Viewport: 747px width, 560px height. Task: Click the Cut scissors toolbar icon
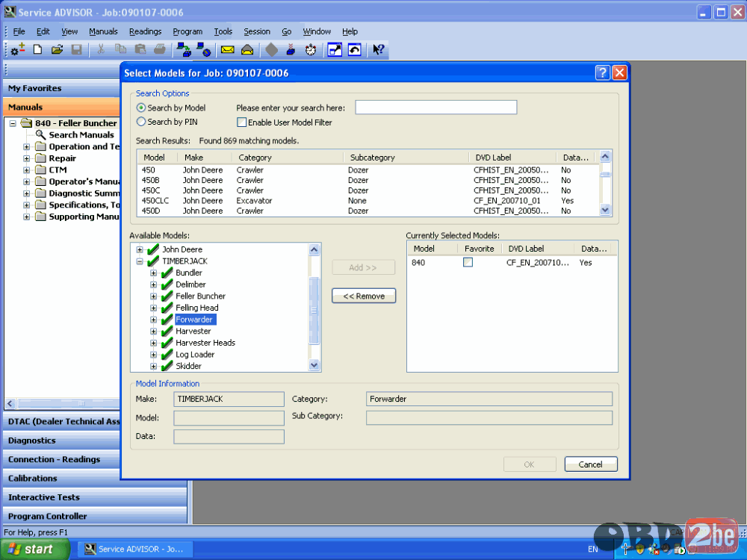coord(101,49)
